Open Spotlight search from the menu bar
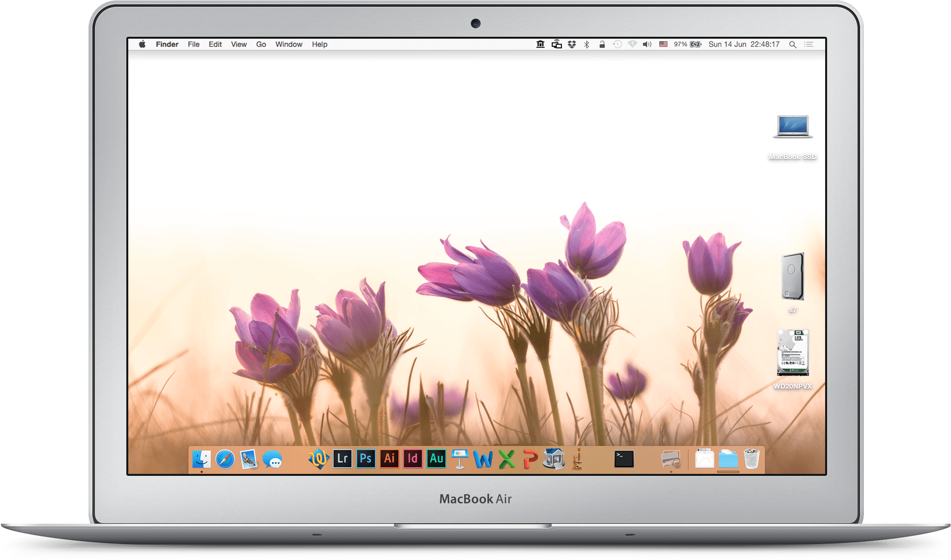 click(x=793, y=44)
